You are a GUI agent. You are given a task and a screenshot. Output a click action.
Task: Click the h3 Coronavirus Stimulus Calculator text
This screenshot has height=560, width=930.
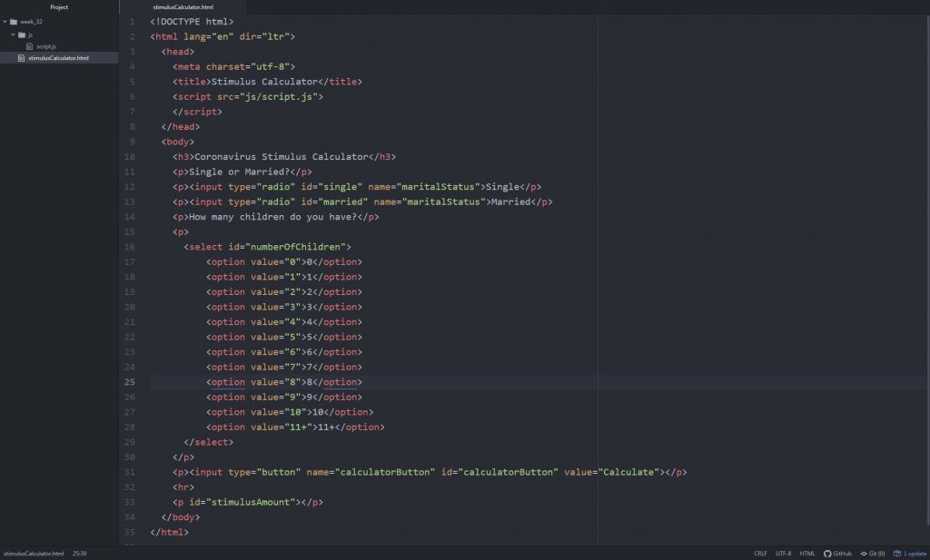pos(282,157)
